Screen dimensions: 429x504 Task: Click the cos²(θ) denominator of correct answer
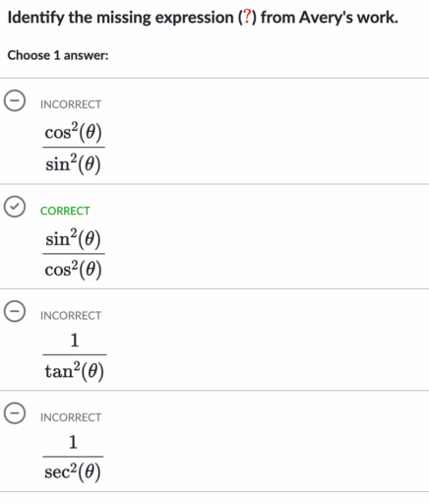click(74, 270)
